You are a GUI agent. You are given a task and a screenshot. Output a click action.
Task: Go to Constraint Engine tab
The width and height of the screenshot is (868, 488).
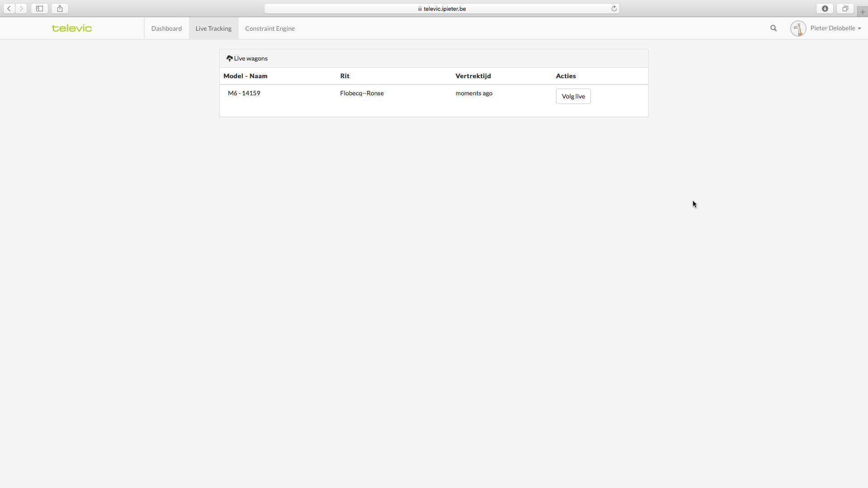tap(270, 28)
